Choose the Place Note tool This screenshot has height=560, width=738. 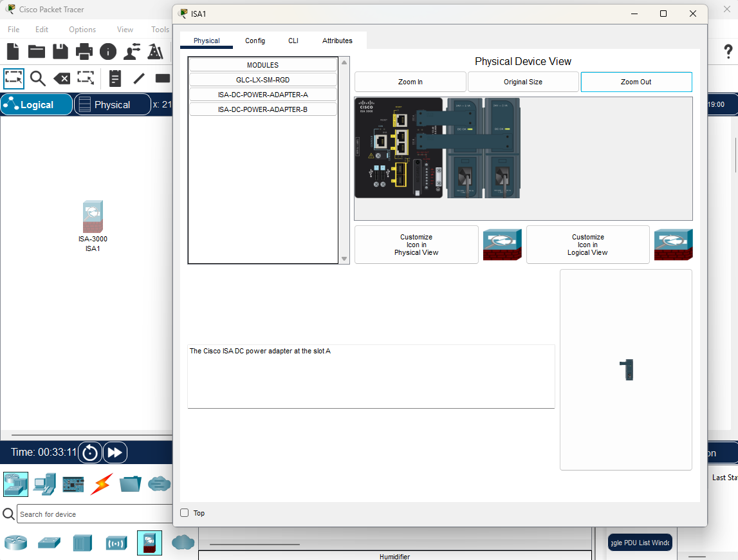[x=115, y=78]
